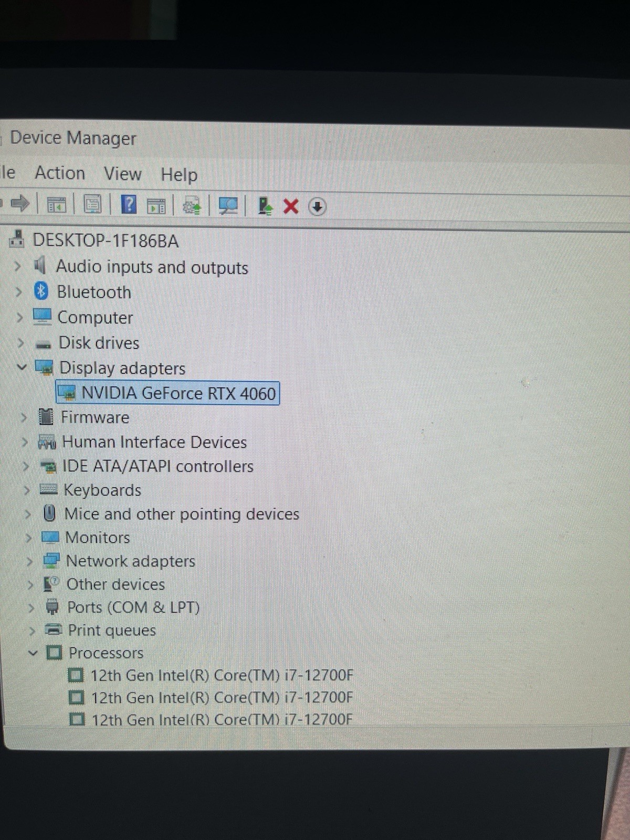Expand the Firmware node
Viewport: 630px width, 840px height.
(24, 417)
